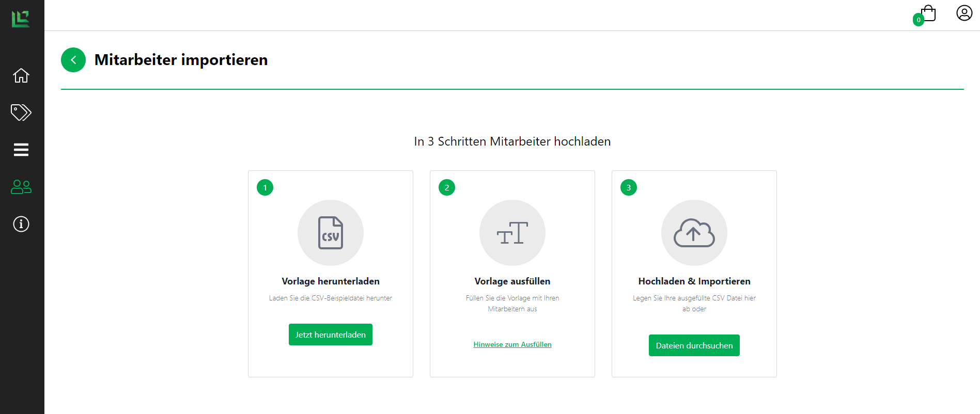Screen dimensions: 980x414
Task: Open the hamburger list menu in the sidebar
Action: pyautogui.click(x=21, y=150)
